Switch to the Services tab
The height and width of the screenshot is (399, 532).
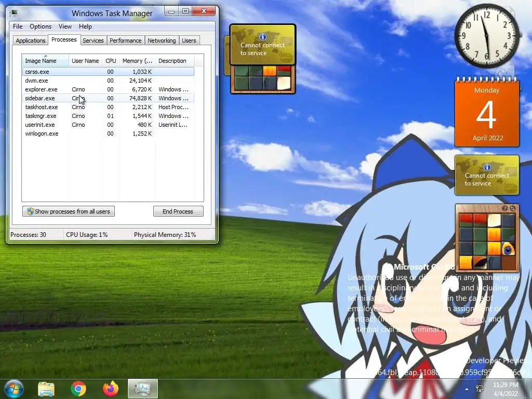[93, 41]
